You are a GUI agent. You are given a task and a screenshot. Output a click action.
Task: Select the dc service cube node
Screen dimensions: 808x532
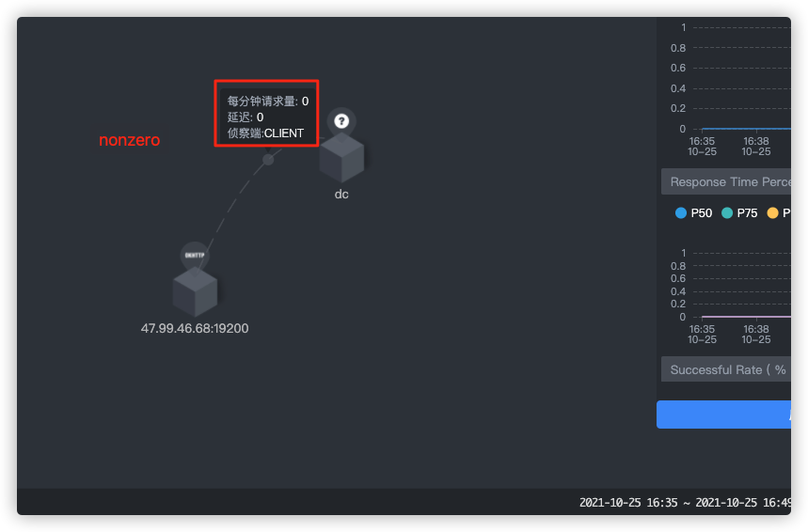click(x=341, y=158)
